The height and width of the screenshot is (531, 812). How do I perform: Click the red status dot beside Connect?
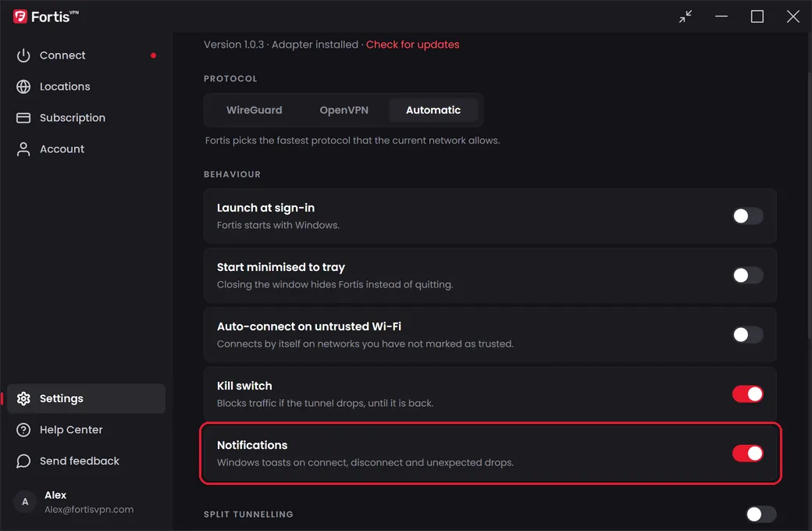153,55
